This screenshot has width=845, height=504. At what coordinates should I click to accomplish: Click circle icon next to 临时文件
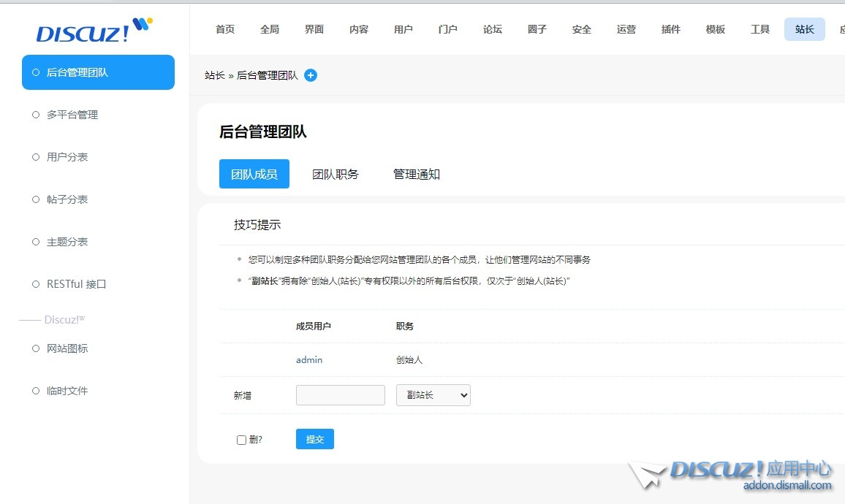(36, 391)
